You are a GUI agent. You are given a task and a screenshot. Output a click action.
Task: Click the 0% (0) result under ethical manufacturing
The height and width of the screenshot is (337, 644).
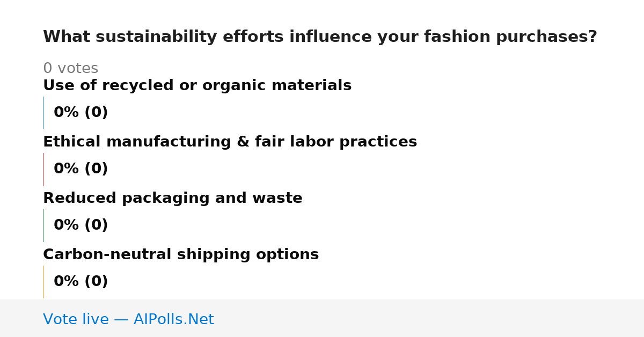[x=80, y=169]
